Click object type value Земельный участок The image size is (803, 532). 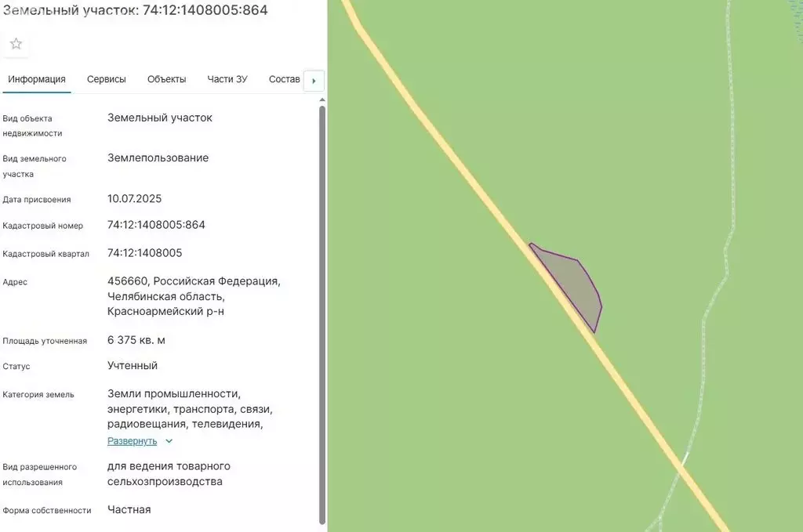coord(160,118)
